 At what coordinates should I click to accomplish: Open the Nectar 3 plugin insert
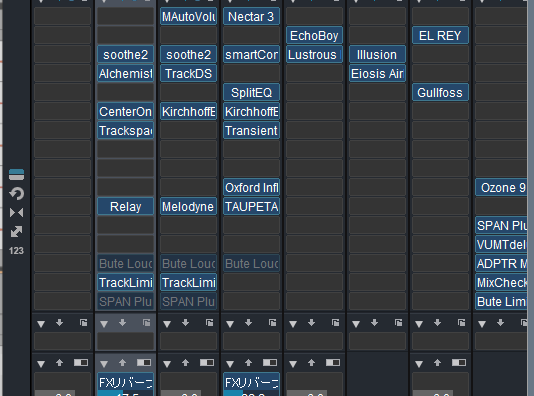click(x=251, y=16)
